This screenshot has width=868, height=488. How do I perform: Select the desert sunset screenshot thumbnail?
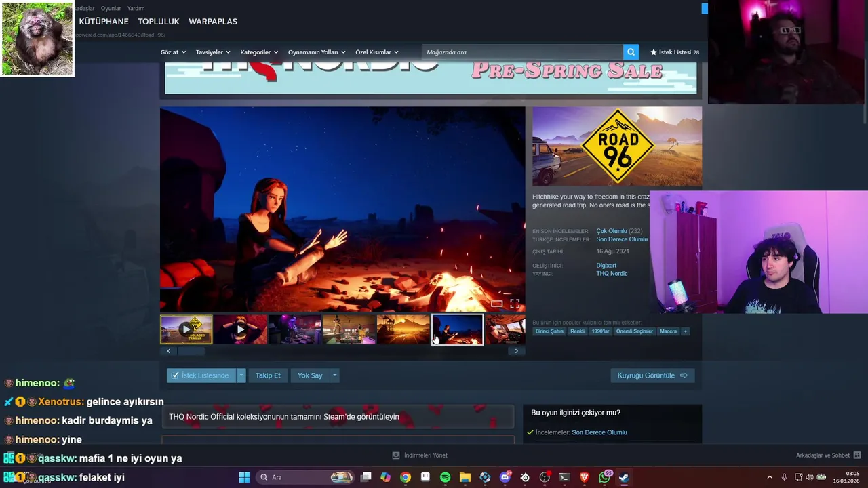(x=403, y=329)
